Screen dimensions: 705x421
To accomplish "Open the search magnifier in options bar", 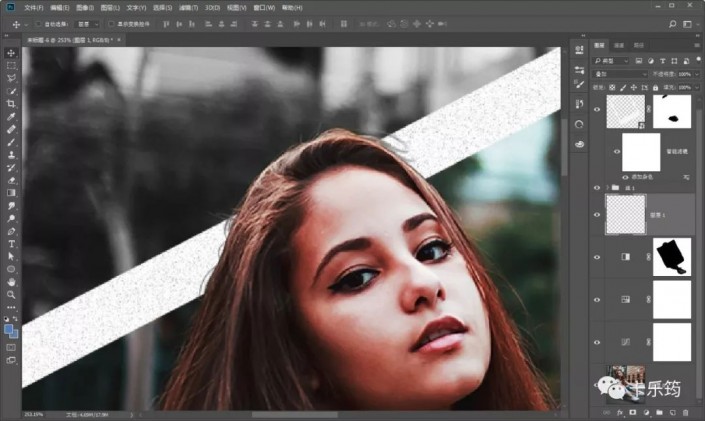I will pos(673,24).
